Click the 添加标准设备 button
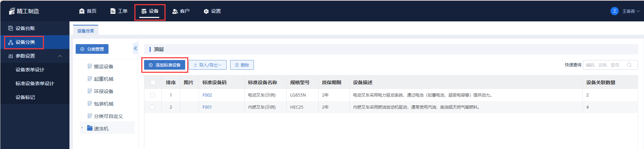Viewport: 644px width, 149px height. pyautogui.click(x=164, y=65)
